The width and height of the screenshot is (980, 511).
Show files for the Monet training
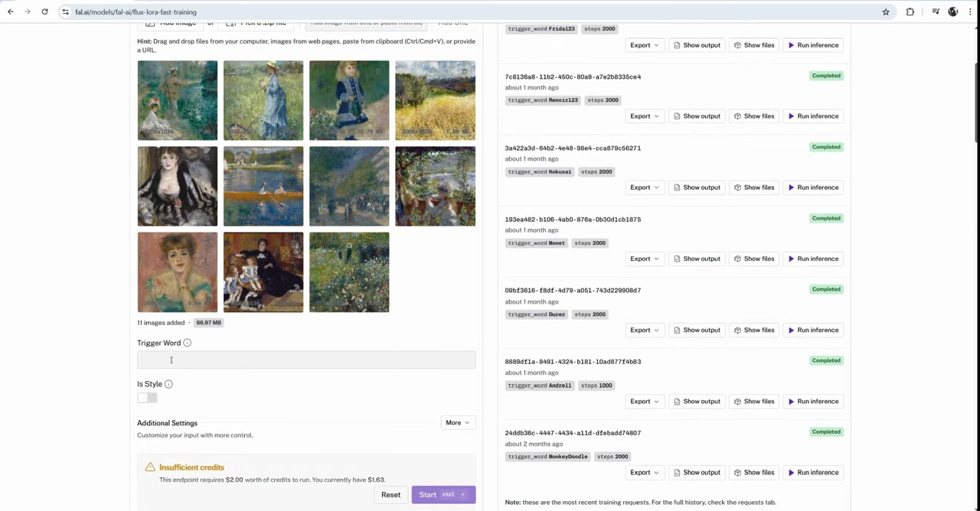click(x=754, y=259)
